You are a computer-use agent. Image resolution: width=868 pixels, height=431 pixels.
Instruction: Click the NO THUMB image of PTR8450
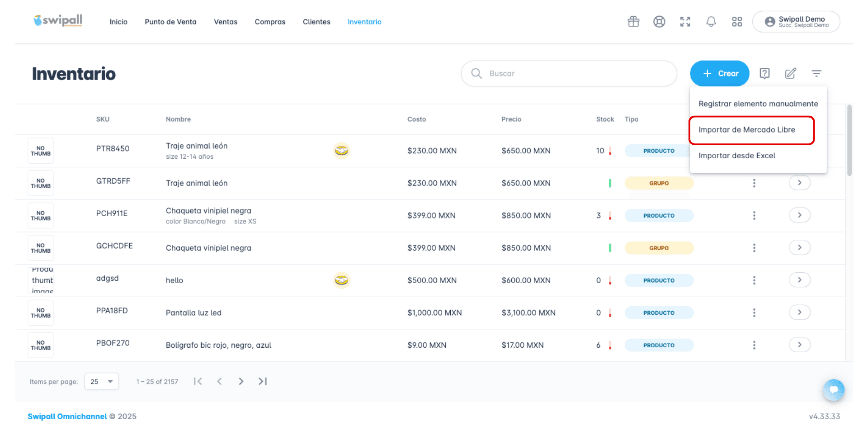(x=41, y=151)
